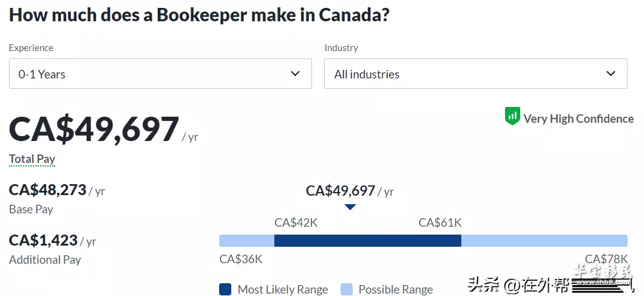This screenshot has width=644, height=296.
Task: Click the Possible Range legend text
Action: click(396, 289)
